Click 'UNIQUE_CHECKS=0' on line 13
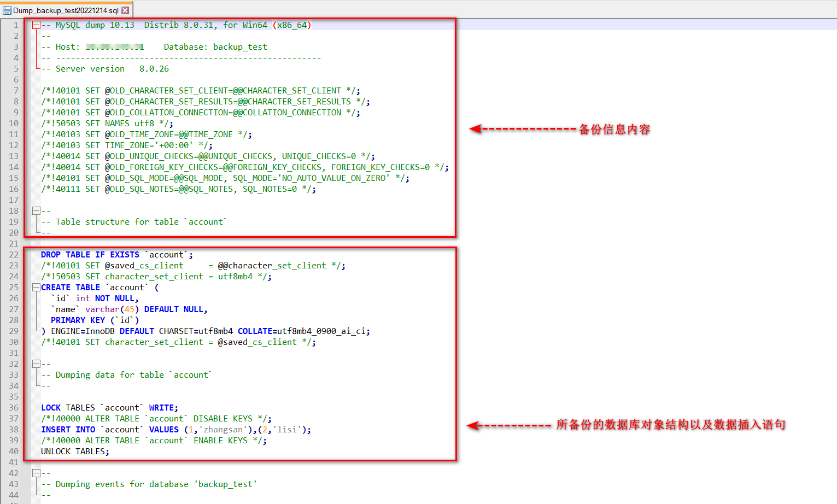The height and width of the screenshot is (504, 837). (319, 156)
